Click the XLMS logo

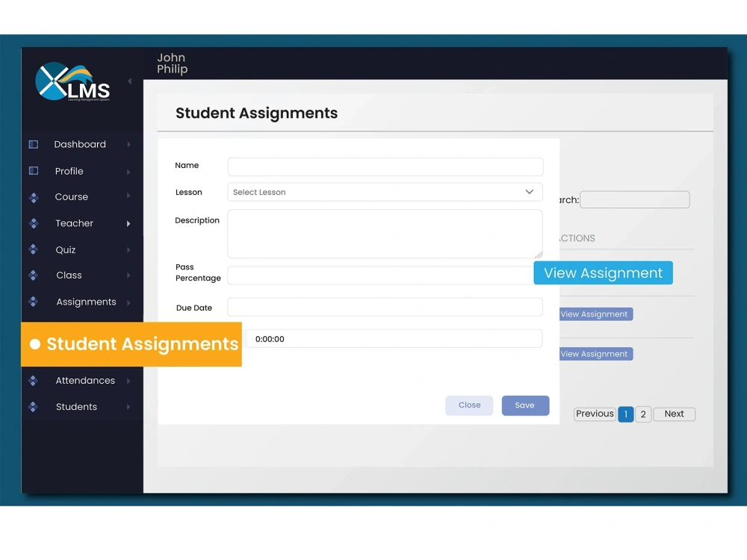pyautogui.click(x=72, y=81)
